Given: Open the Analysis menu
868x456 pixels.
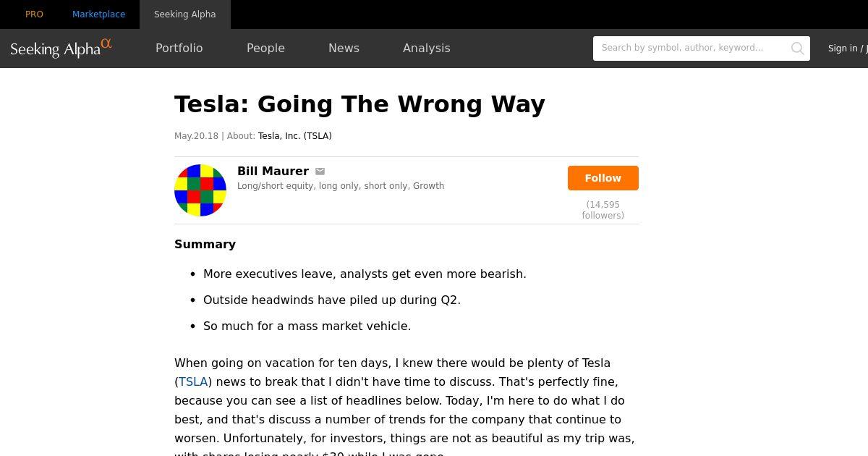Looking at the screenshot, I should point(427,48).
